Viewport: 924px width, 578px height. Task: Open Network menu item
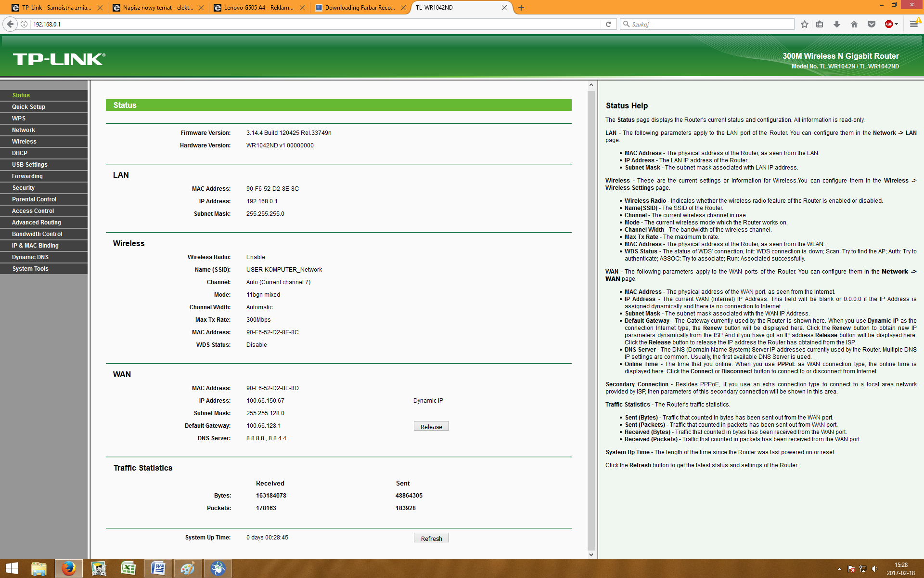(44, 130)
